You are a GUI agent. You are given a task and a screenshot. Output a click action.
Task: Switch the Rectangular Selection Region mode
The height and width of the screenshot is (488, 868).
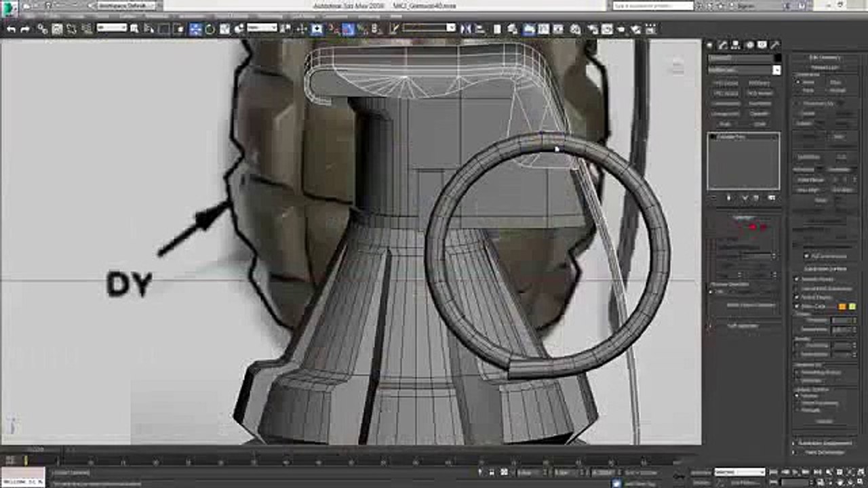[x=163, y=29]
